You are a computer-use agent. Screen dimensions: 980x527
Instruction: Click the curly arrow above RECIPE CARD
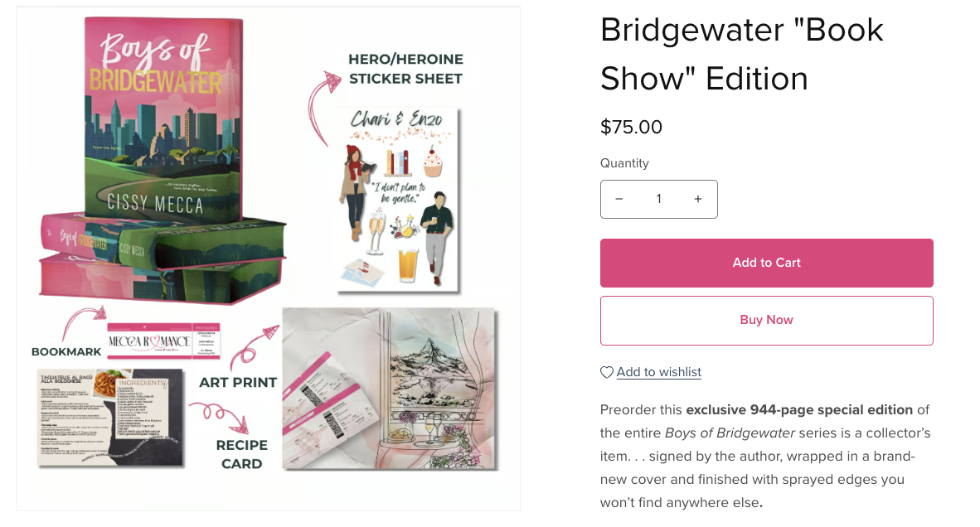coord(220,417)
